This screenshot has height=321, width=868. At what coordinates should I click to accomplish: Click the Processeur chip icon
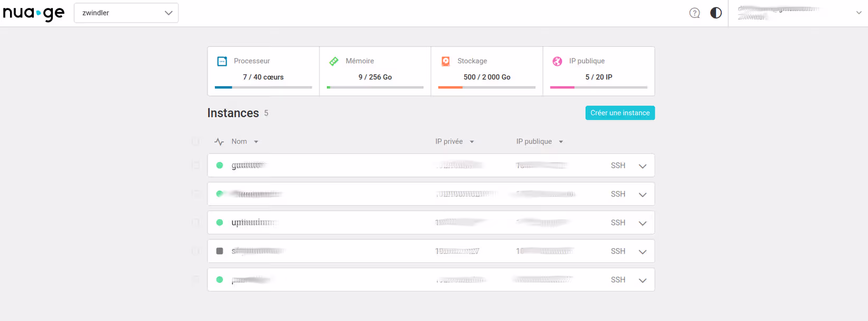click(222, 61)
